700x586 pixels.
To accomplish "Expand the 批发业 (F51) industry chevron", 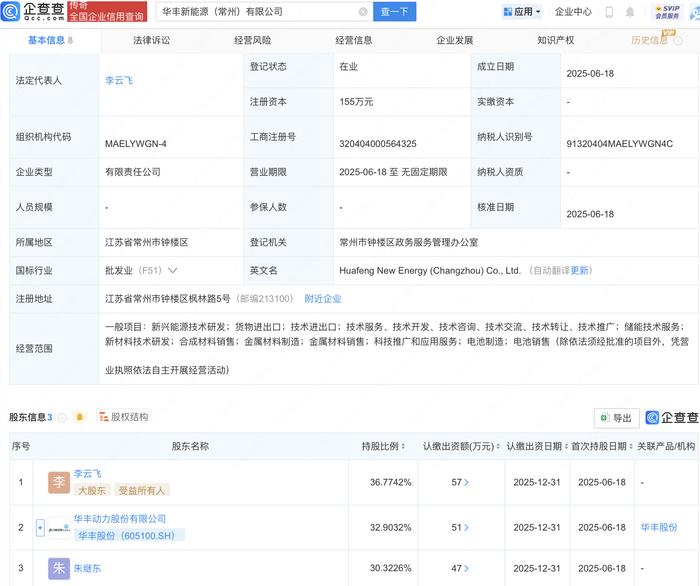I will point(172,270).
